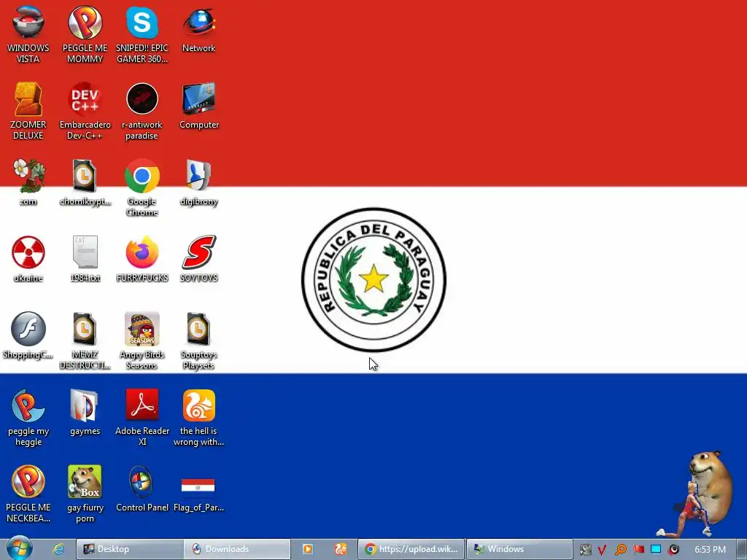Open the 6:53 PM clock
Viewport: 747px width, 560px height.
click(710, 550)
